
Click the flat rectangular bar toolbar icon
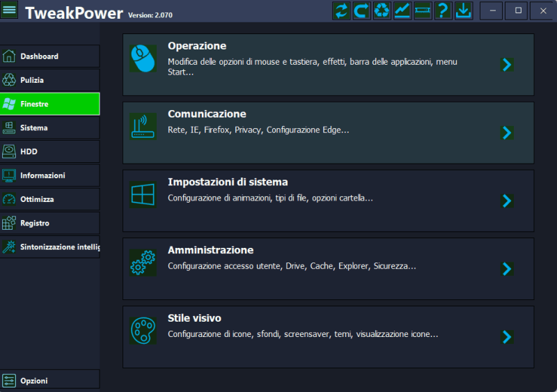pyautogui.click(x=423, y=10)
